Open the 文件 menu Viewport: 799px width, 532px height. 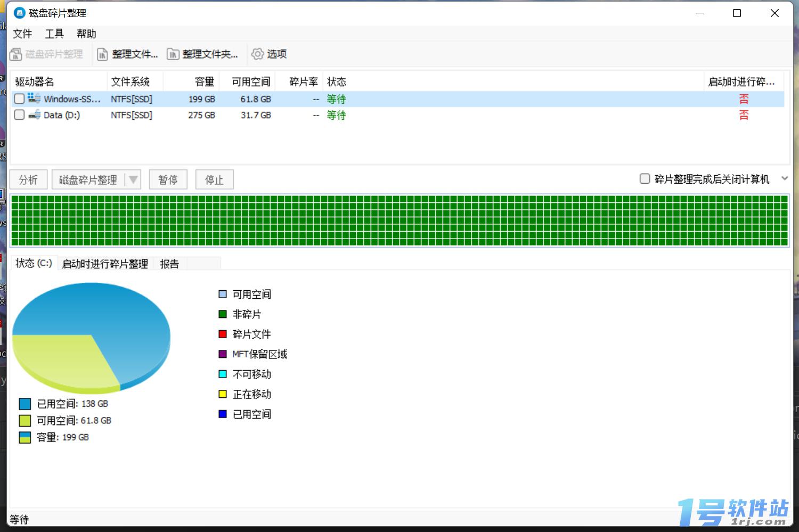click(x=22, y=34)
